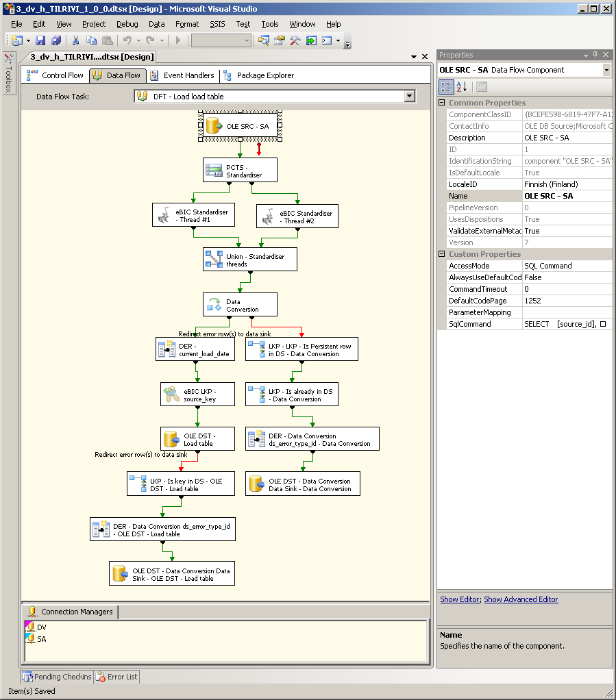Click the Save All toolbar icon
The width and height of the screenshot is (616, 700).
56,40
